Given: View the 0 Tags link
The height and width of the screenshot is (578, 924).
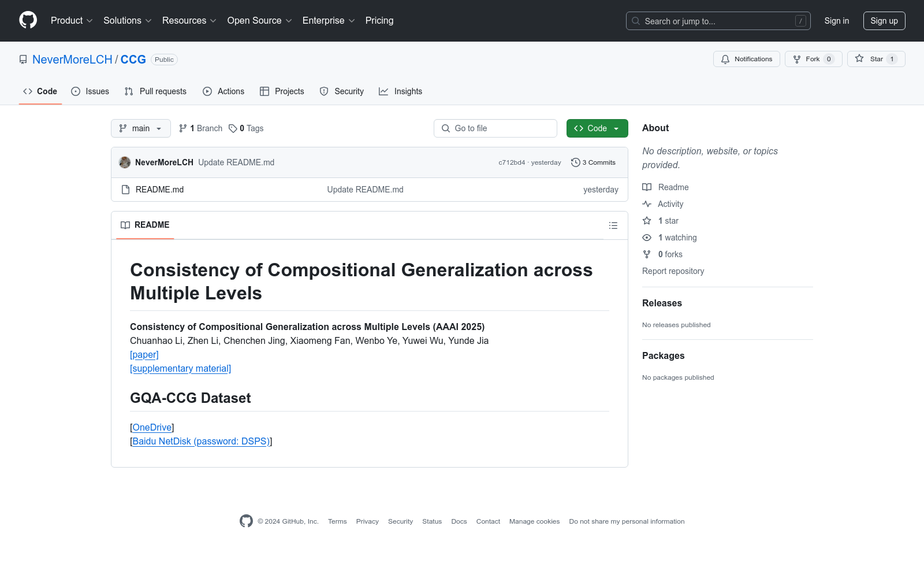Looking at the screenshot, I should (x=246, y=128).
